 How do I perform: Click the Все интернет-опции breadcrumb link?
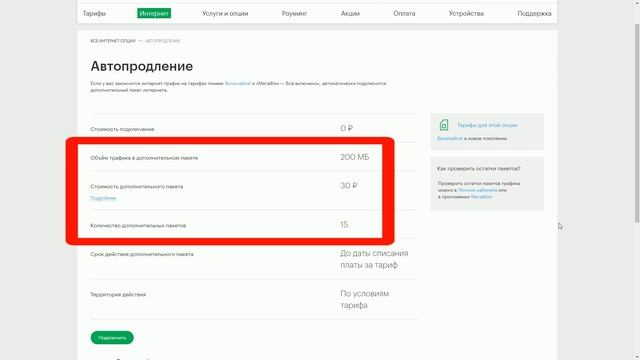(x=113, y=41)
